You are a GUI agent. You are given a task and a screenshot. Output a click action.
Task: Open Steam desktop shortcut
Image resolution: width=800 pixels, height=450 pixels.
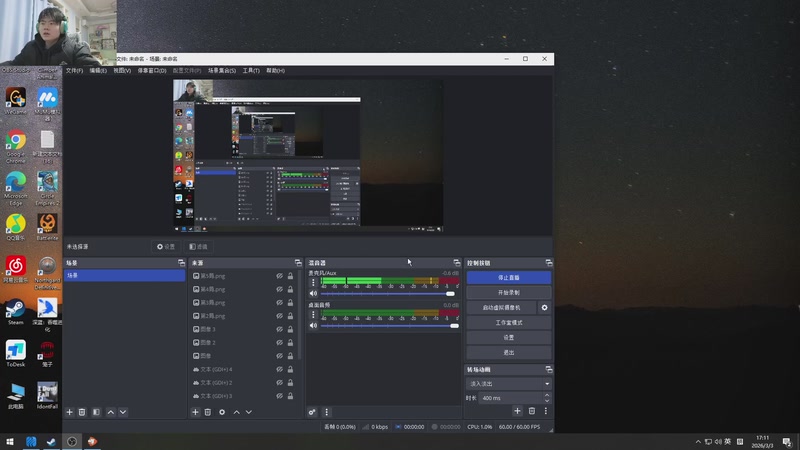16,312
